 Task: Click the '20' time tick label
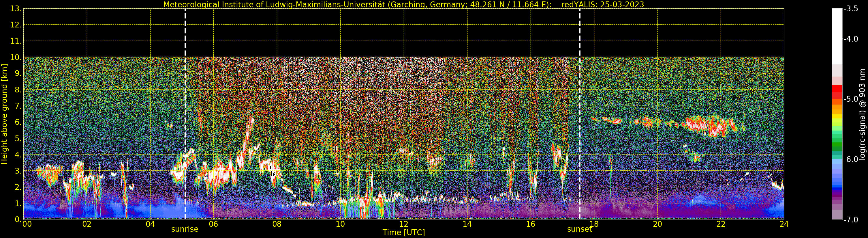point(657,224)
